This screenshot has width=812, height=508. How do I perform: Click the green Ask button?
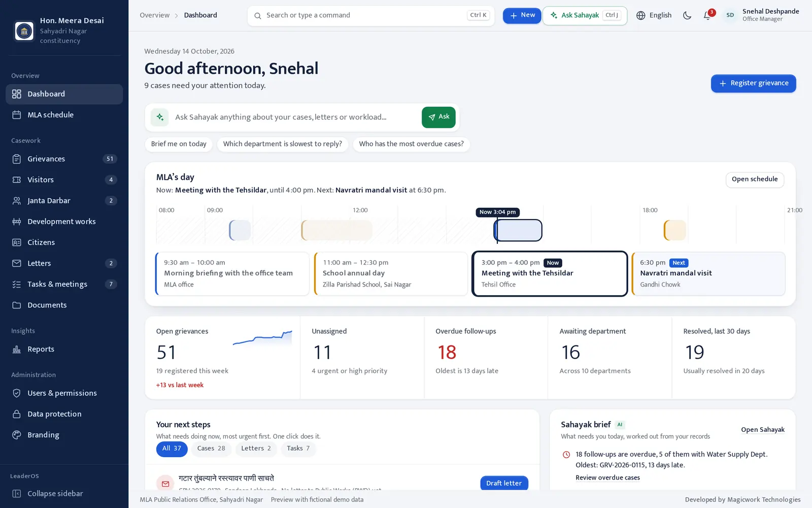click(438, 117)
